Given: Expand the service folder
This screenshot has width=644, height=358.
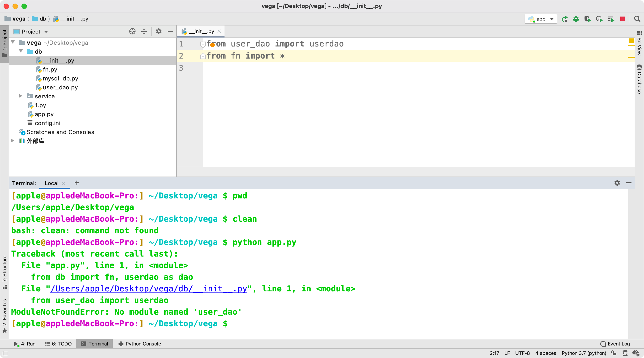Looking at the screenshot, I should (x=21, y=96).
